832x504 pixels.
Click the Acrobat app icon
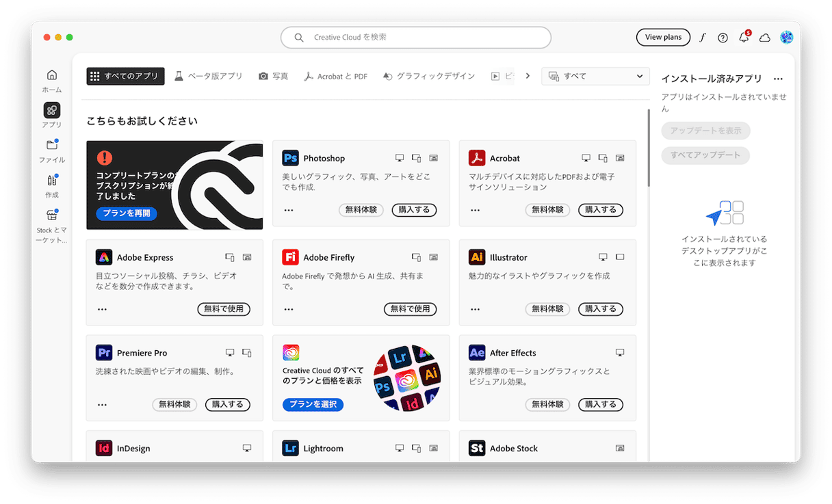477,158
